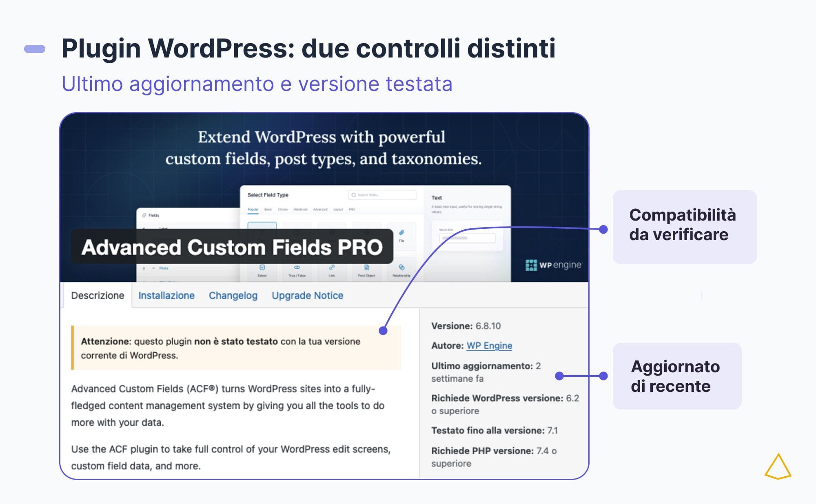Switch to the Installazione tab
Image resolution: width=816 pixels, height=504 pixels.
tap(166, 295)
